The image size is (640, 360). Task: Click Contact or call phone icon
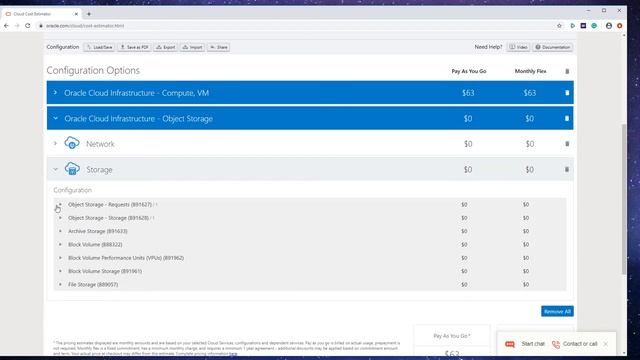pyautogui.click(x=556, y=344)
